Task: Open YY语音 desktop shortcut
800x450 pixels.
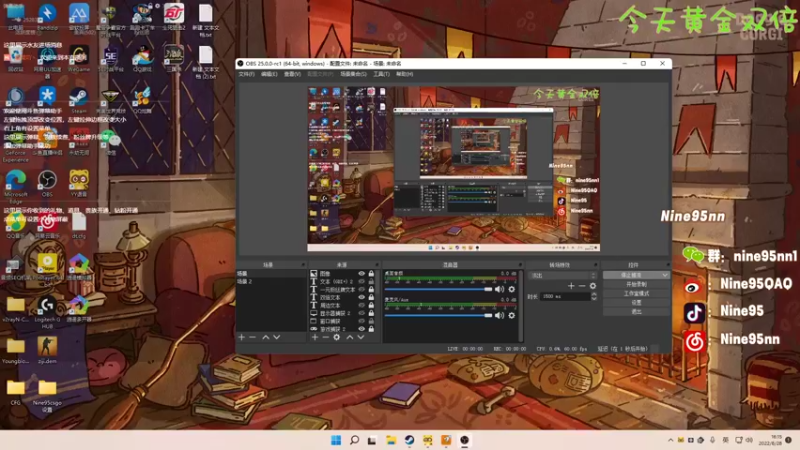Action: click(79, 184)
